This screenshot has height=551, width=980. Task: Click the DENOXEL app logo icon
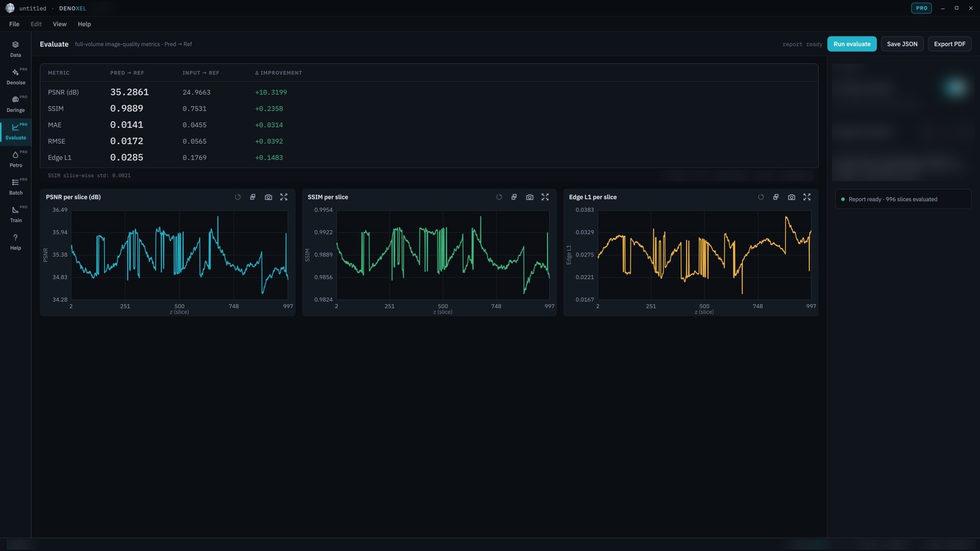pos(10,8)
